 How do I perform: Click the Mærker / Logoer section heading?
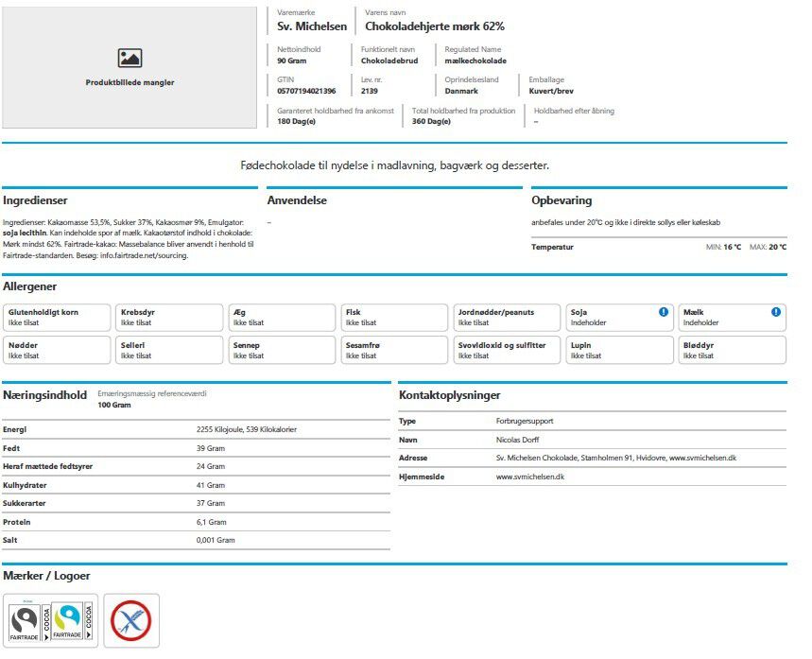[46, 576]
